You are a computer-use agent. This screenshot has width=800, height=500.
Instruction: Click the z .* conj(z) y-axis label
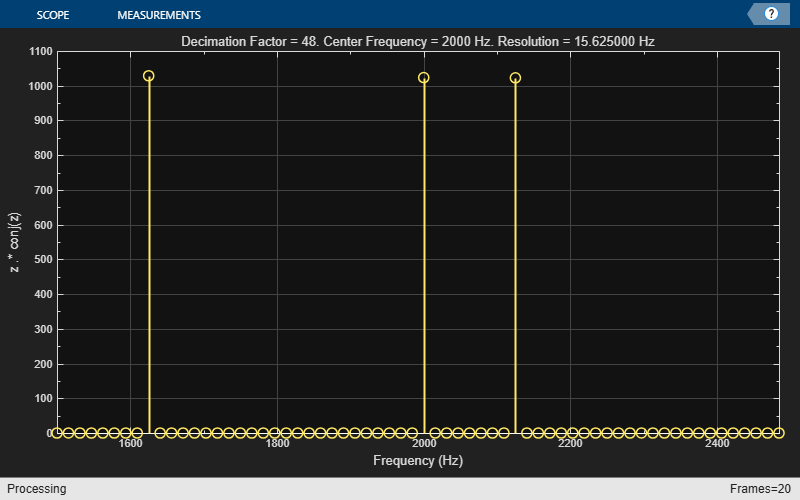point(13,242)
